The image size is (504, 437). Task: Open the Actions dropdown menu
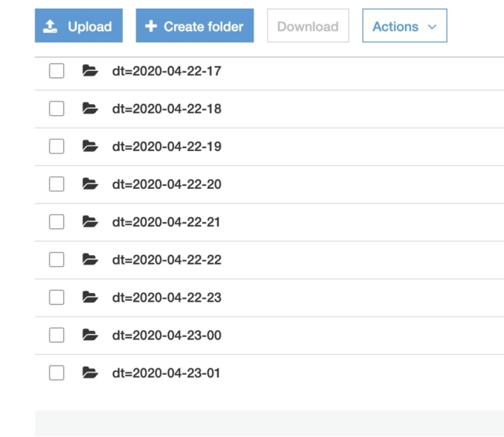(x=404, y=26)
